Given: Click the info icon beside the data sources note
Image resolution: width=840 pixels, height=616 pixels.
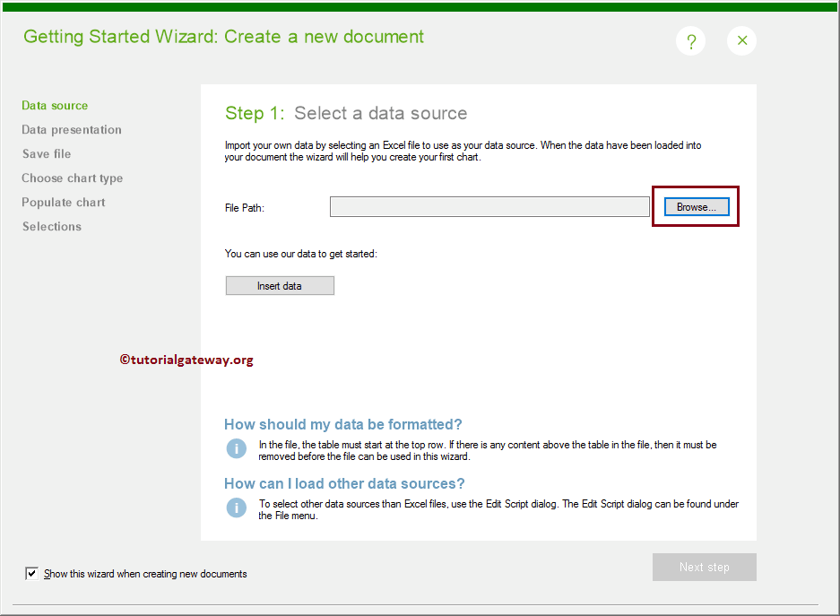Looking at the screenshot, I should click(237, 508).
